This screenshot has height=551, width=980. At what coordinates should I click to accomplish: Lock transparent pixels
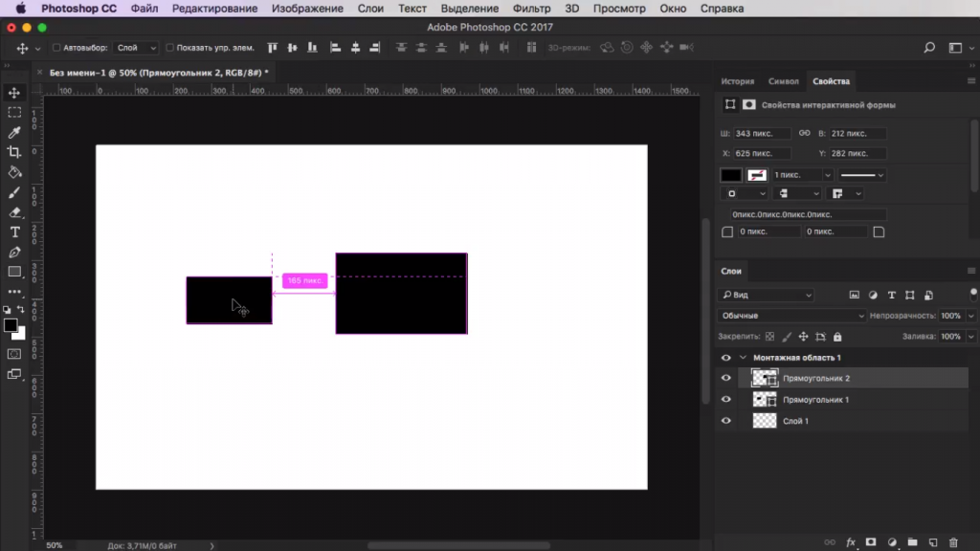pyautogui.click(x=770, y=337)
